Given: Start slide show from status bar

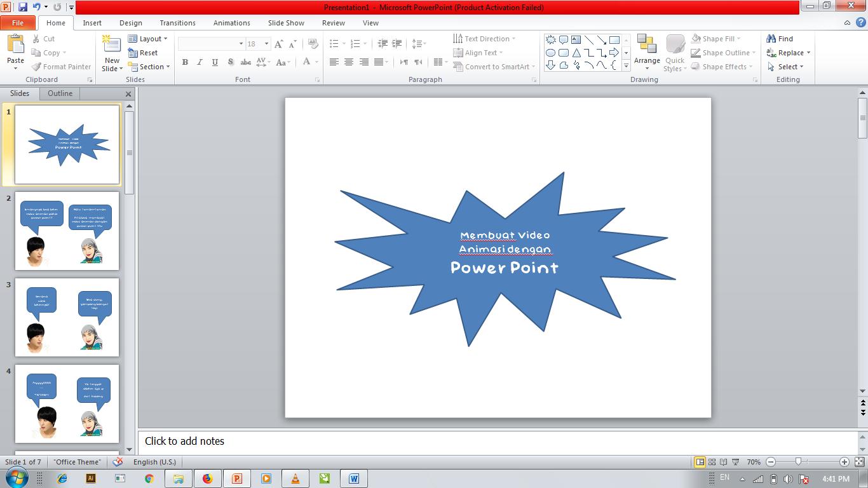Looking at the screenshot, I should point(736,462).
